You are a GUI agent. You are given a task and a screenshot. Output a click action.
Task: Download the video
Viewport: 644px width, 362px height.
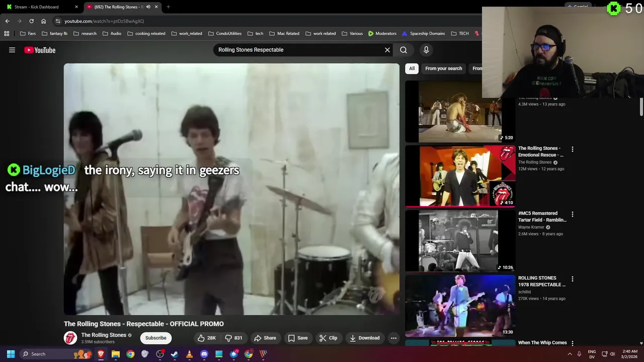pos(365,338)
